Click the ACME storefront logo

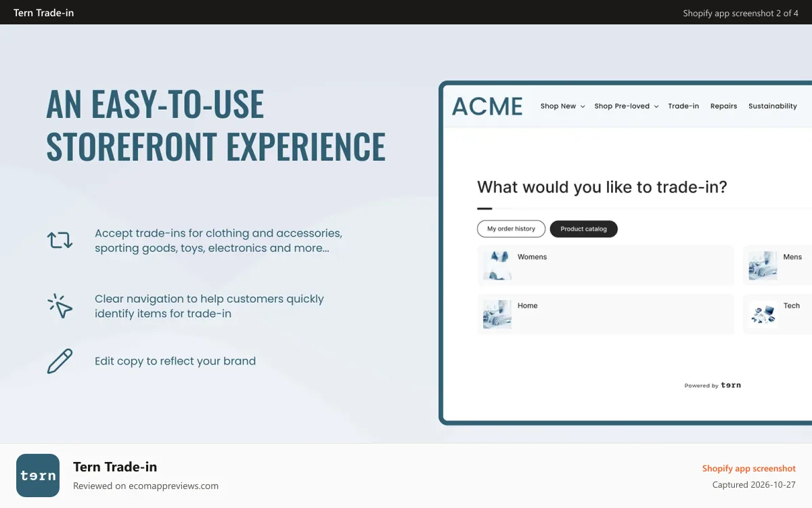pyautogui.click(x=487, y=106)
